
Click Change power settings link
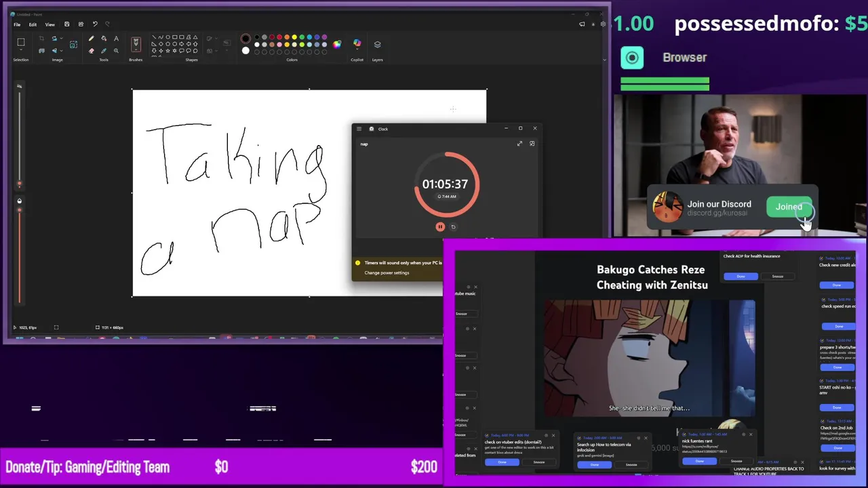click(387, 272)
